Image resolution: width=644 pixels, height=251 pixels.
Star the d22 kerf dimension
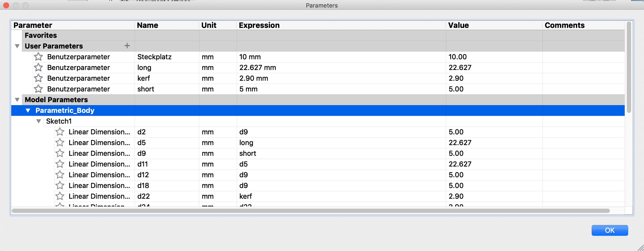click(x=60, y=196)
